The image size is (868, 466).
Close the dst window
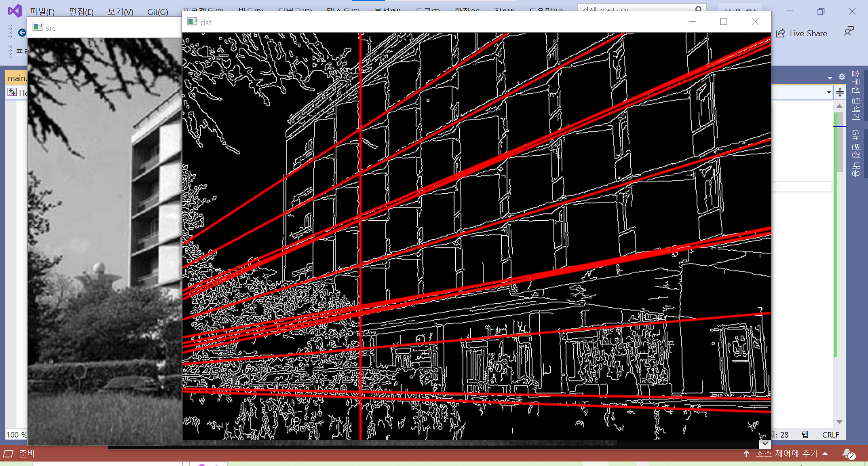[x=755, y=22]
